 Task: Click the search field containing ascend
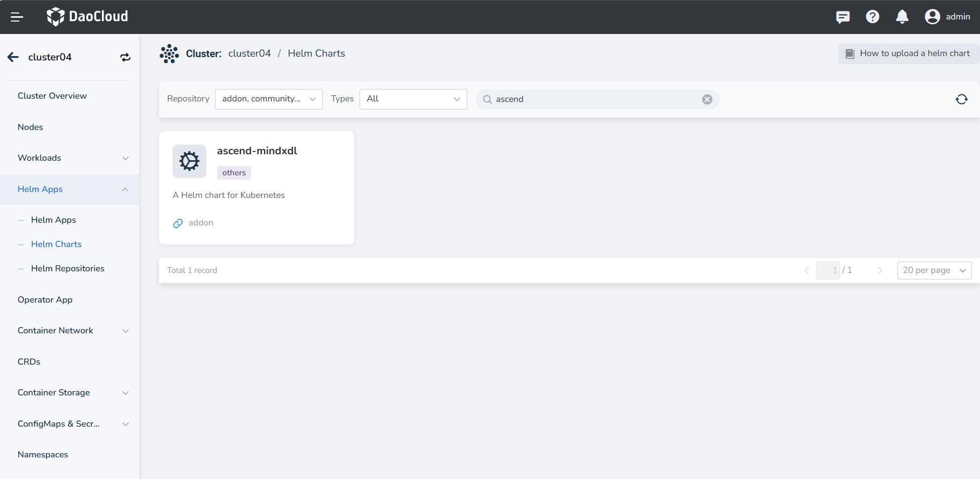593,99
